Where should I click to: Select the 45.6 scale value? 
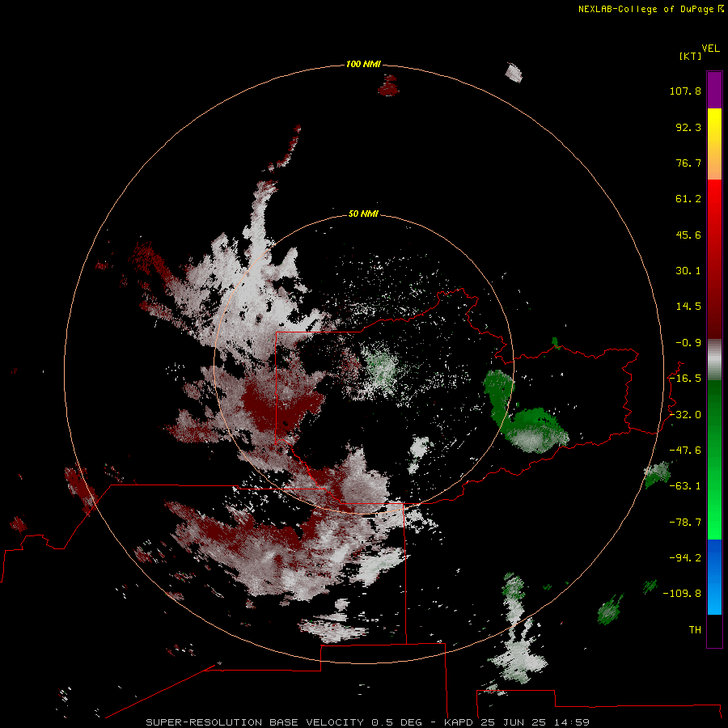pos(688,235)
